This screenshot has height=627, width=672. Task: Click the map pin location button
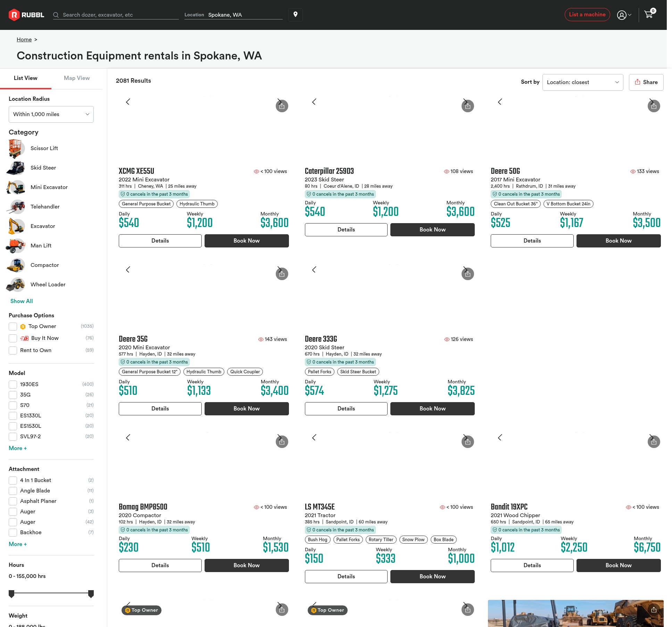click(x=296, y=15)
